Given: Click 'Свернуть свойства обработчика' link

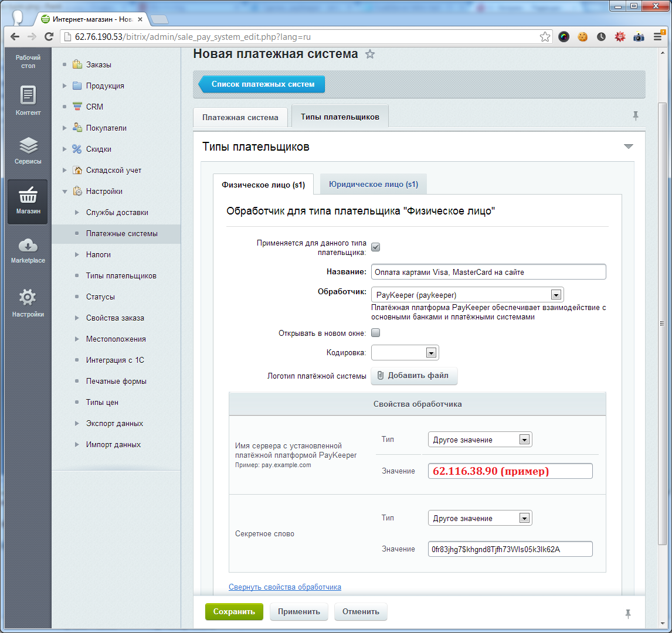Looking at the screenshot, I should [x=285, y=587].
